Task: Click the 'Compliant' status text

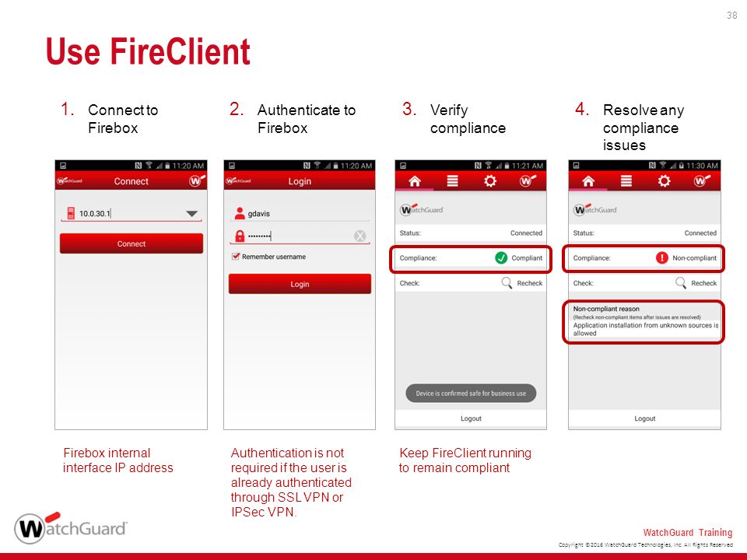Action: [527, 257]
